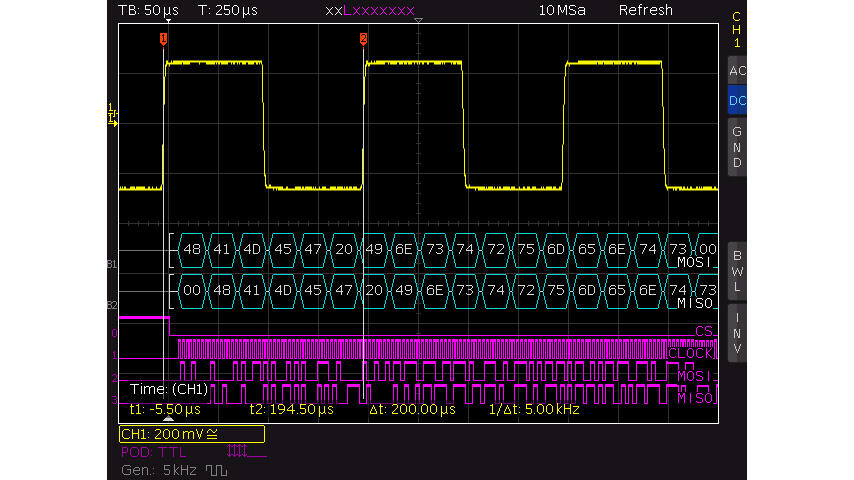854x480 pixels.
Task: Toggle GND coupling for channel
Action: 737,147
